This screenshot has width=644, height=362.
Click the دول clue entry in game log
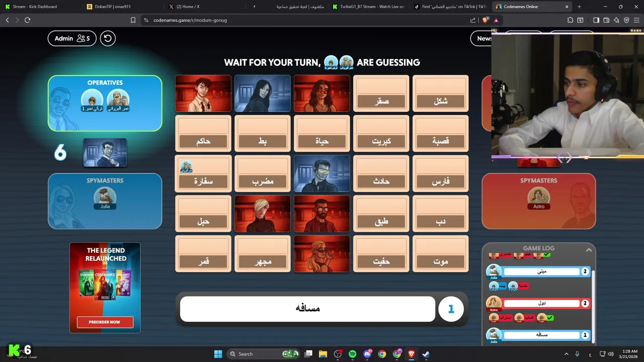click(542, 303)
